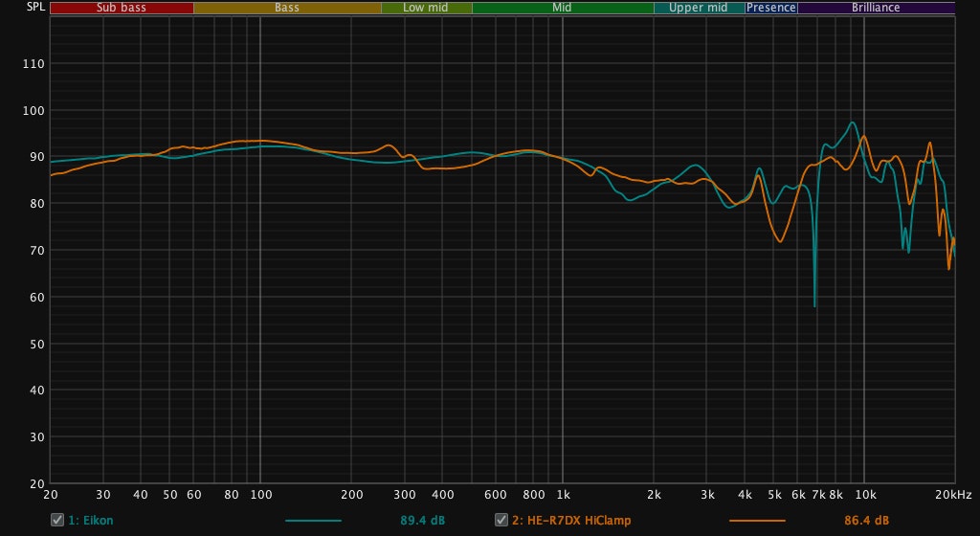The image size is (980, 536).
Task: Select the Presence band label
Action: [771, 8]
